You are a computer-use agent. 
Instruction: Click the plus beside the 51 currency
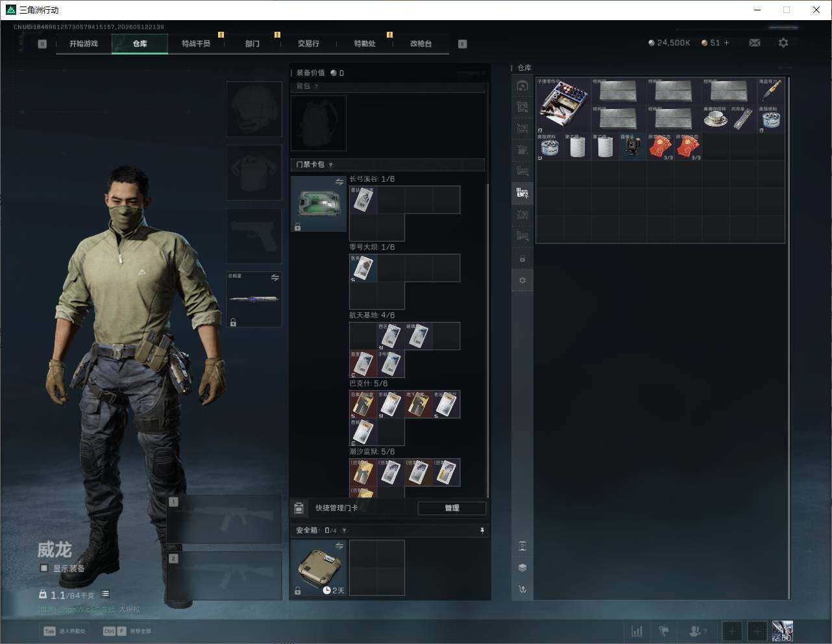click(x=726, y=43)
